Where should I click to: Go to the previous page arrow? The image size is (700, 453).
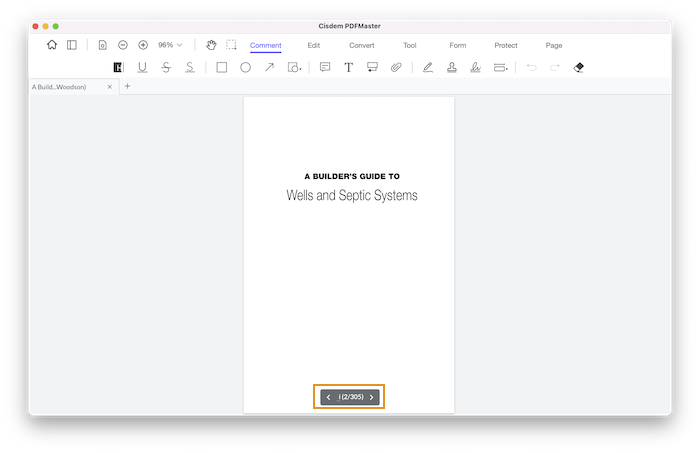click(329, 397)
